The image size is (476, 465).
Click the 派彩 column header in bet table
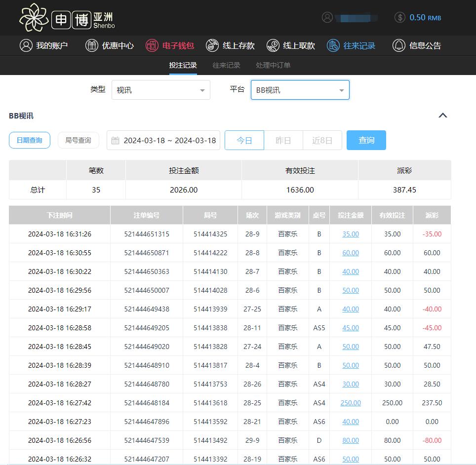pyautogui.click(x=432, y=215)
